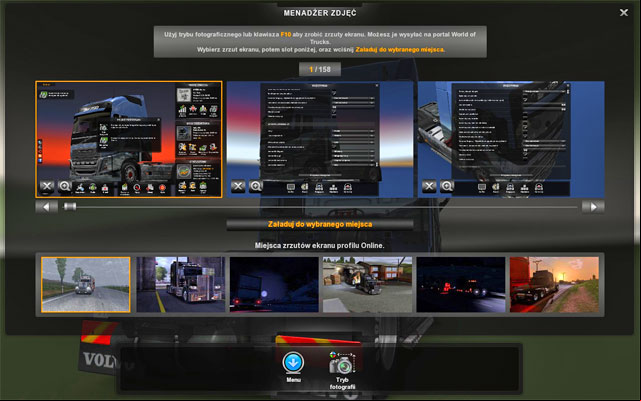Select the dark night trailer slot
This screenshot has height=401, width=641.
click(x=274, y=285)
